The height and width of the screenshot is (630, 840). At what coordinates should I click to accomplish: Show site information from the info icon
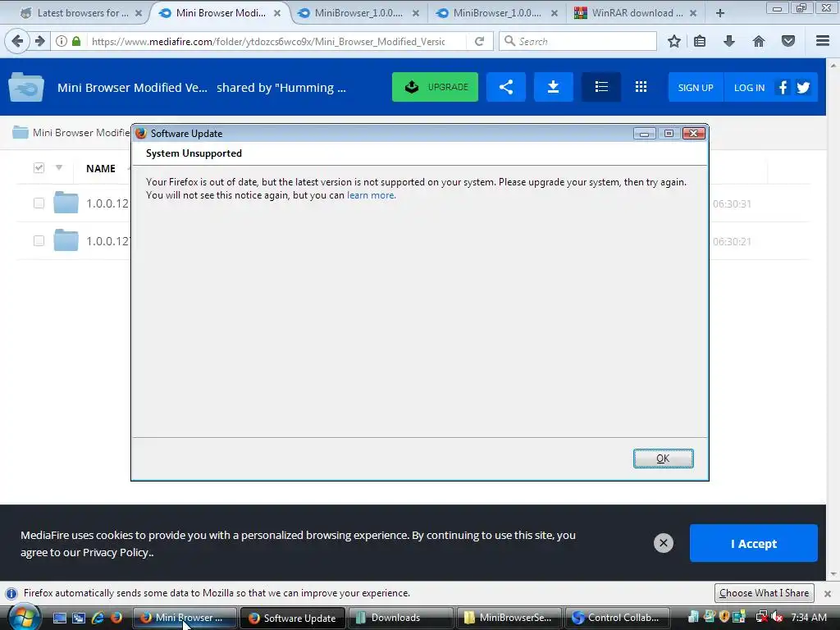(x=62, y=41)
